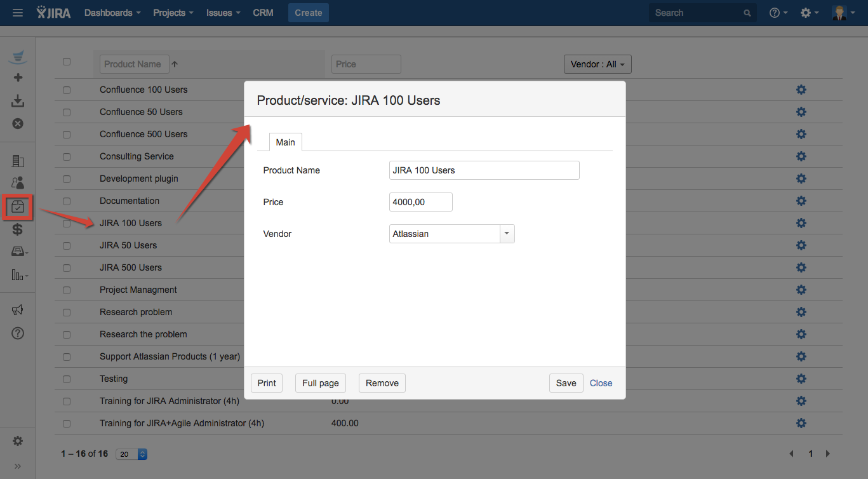Open the Projects menu in top navigation
This screenshot has width=868, height=479.
[173, 13]
